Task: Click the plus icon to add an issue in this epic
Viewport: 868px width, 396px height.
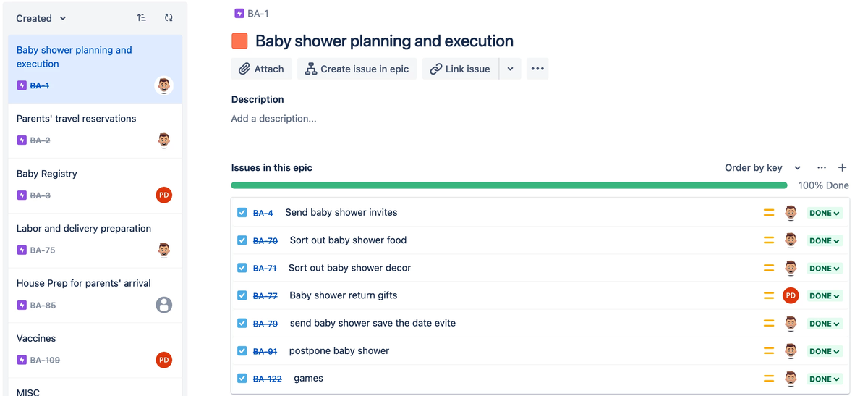Action: click(x=843, y=167)
